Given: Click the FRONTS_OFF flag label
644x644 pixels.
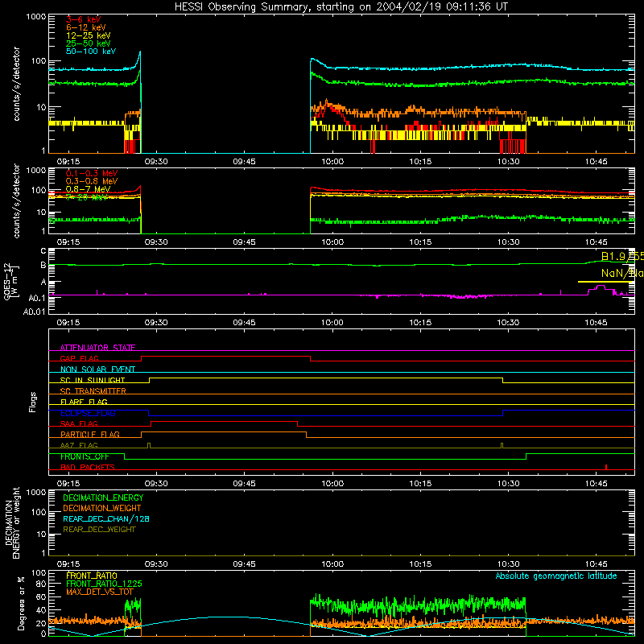Looking at the screenshot, I should point(85,456).
